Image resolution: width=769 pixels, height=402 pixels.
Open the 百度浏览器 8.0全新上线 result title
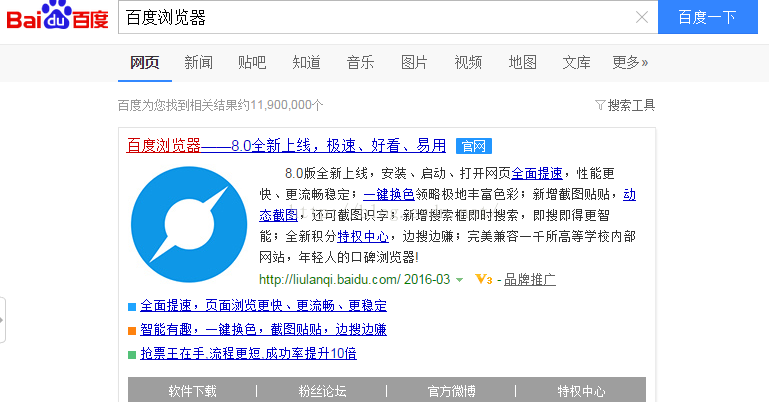[286, 146]
